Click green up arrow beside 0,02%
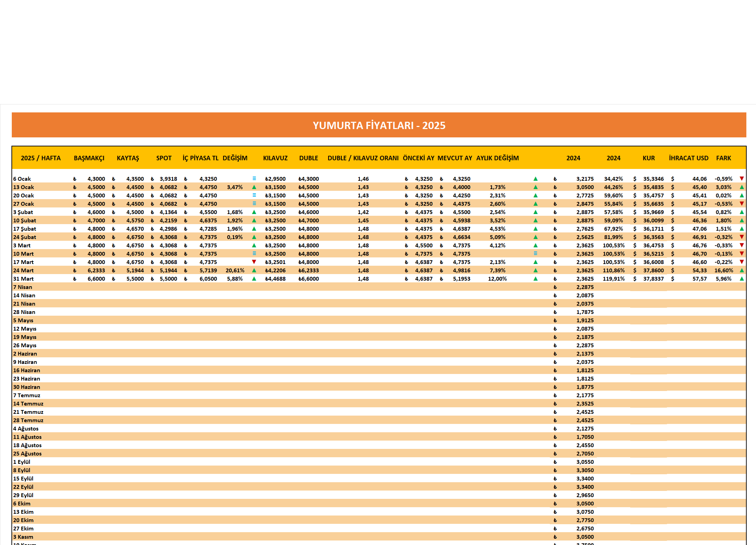756x545 pixels. (741, 195)
